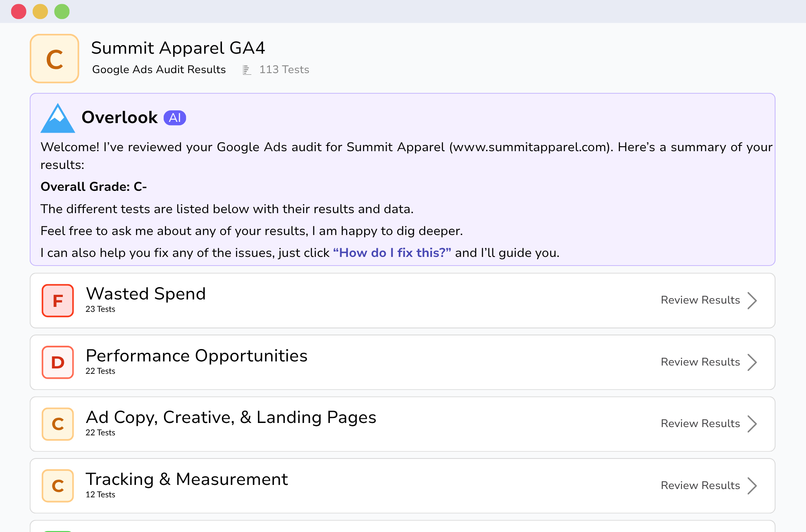
Task: Select the Ad Copy, Creative, & Landing Pages title
Action: pyautogui.click(x=231, y=418)
